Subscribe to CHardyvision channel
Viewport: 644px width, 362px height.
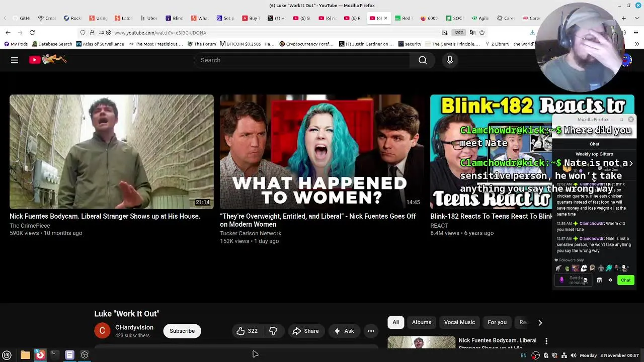(182, 331)
